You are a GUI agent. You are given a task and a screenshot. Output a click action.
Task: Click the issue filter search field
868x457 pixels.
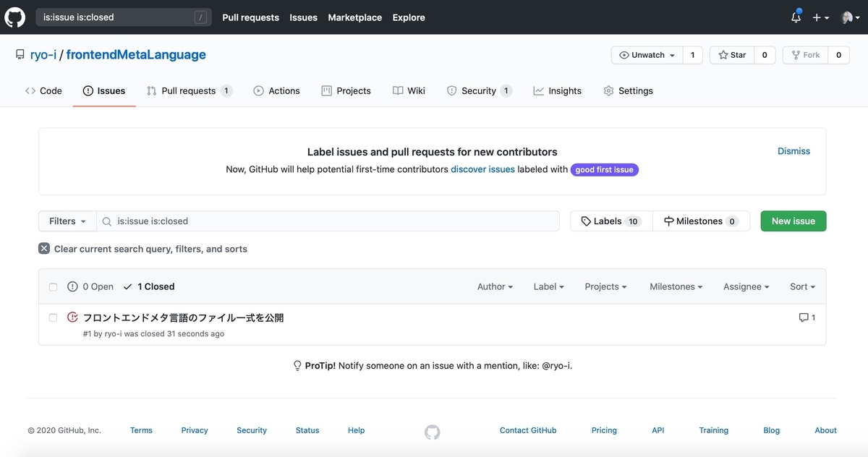coord(328,221)
